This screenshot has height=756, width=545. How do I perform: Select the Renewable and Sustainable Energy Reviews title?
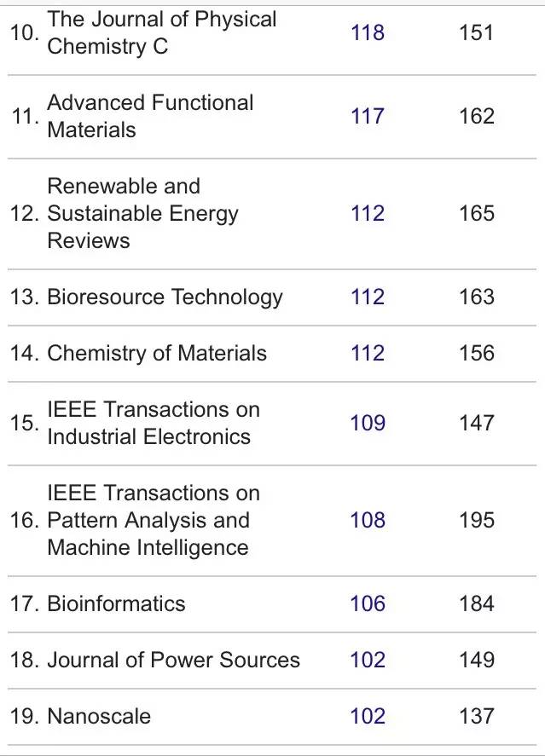tap(142, 213)
